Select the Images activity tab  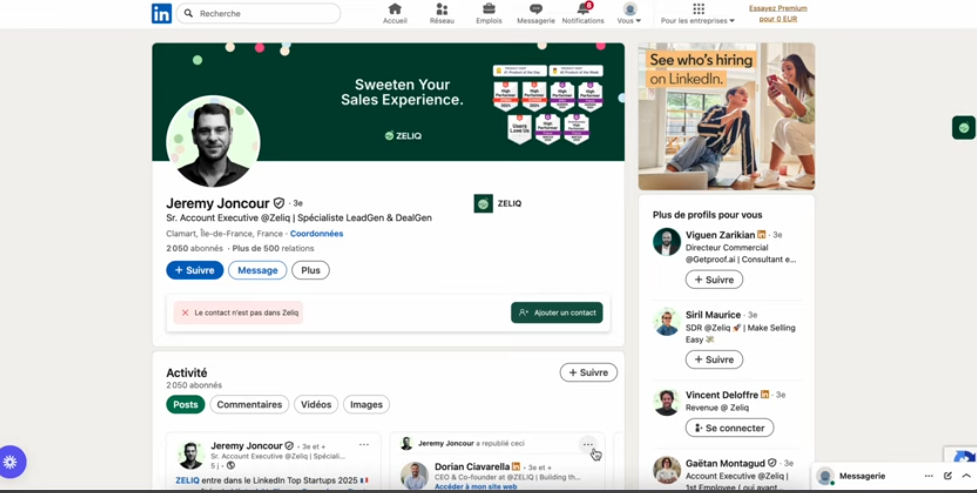coord(366,404)
